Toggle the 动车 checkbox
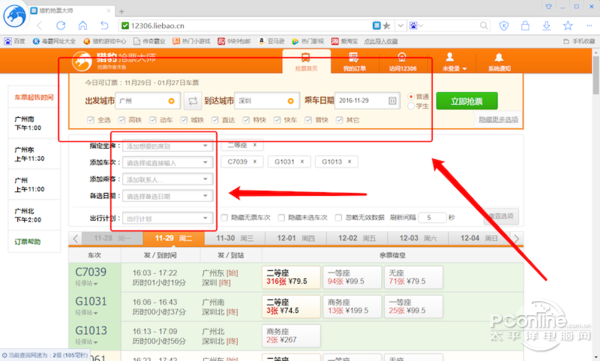 153,120
